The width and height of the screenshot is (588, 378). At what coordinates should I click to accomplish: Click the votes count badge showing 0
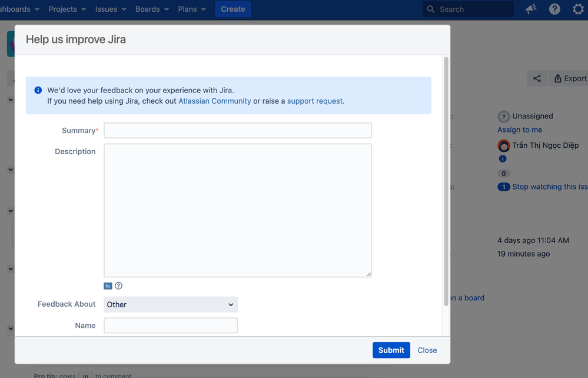point(504,173)
